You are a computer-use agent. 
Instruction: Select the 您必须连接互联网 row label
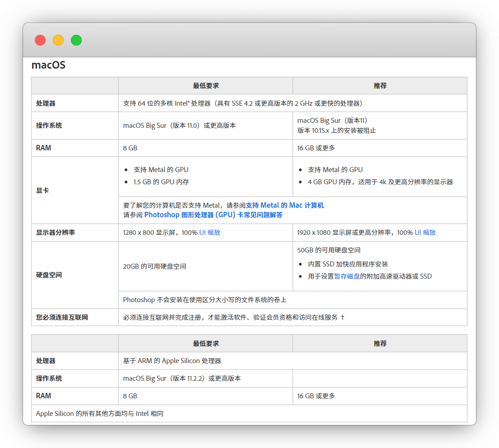tap(62, 317)
